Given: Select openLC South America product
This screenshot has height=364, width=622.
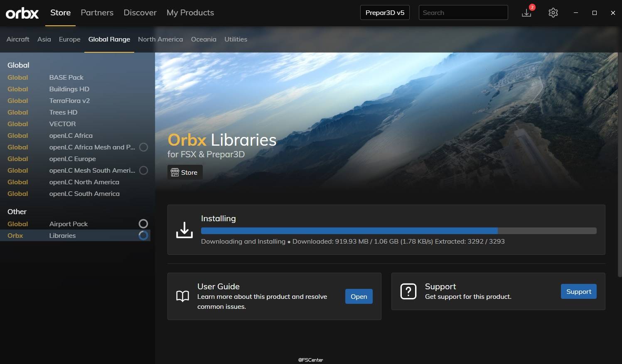Looking at the screenshot, I should pyautogui.click(x=75, y=193).
